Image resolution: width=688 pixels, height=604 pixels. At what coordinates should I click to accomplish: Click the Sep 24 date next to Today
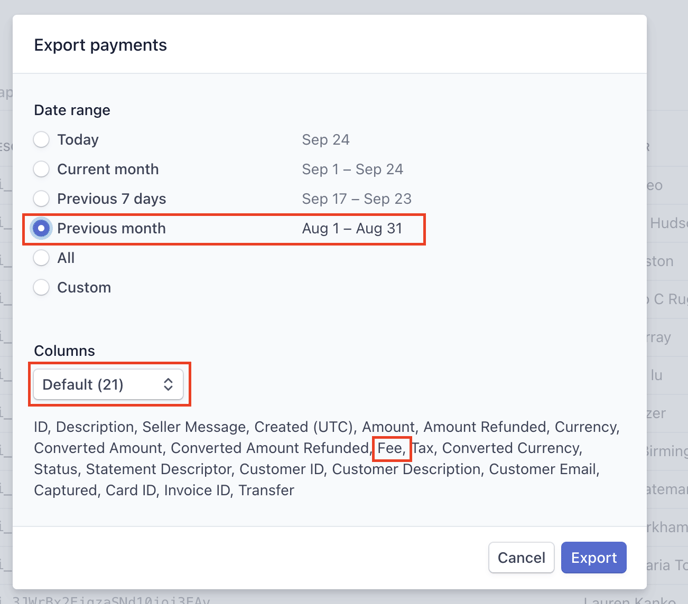(x=326, y=140)
